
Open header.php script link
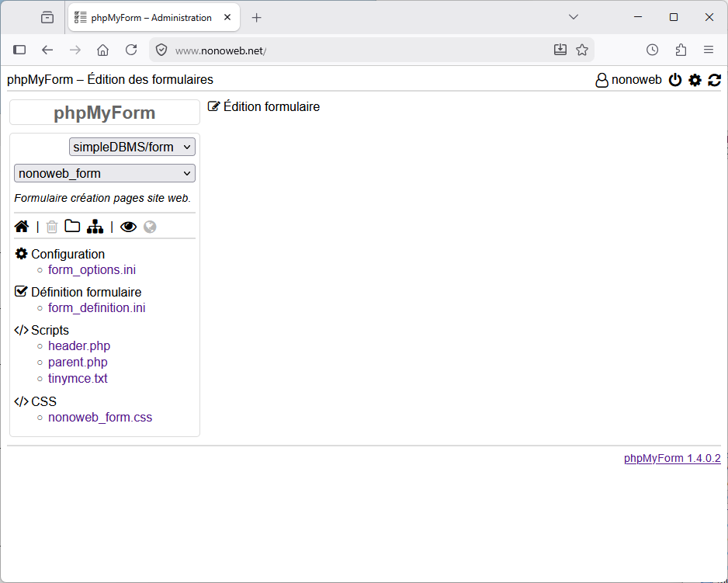79,346
